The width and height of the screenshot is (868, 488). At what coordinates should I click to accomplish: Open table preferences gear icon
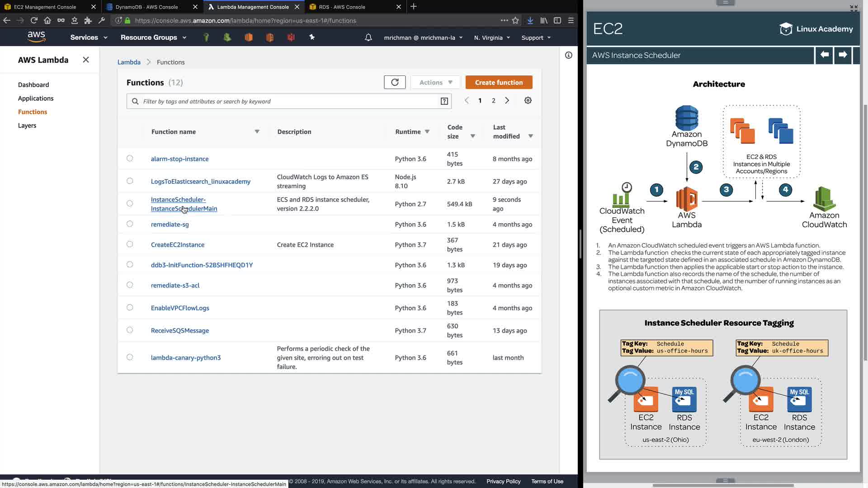[528, 100]
